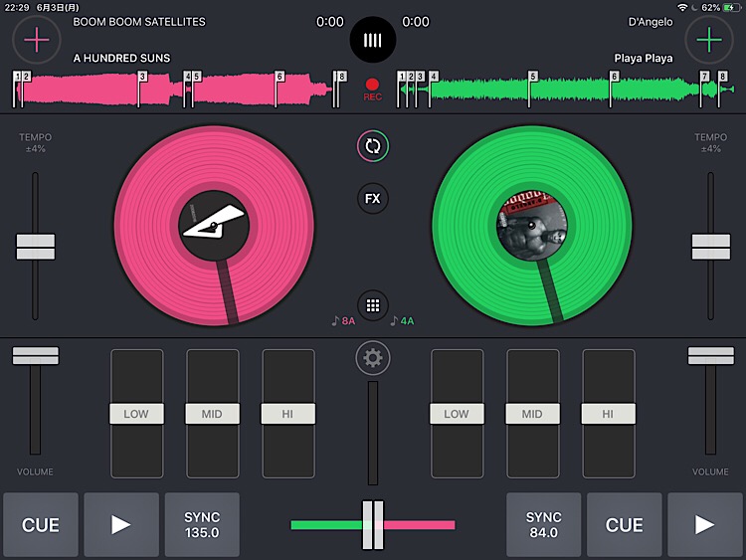Play the right deck track
This screenshot has height=560, width=746.
(704, 525)
